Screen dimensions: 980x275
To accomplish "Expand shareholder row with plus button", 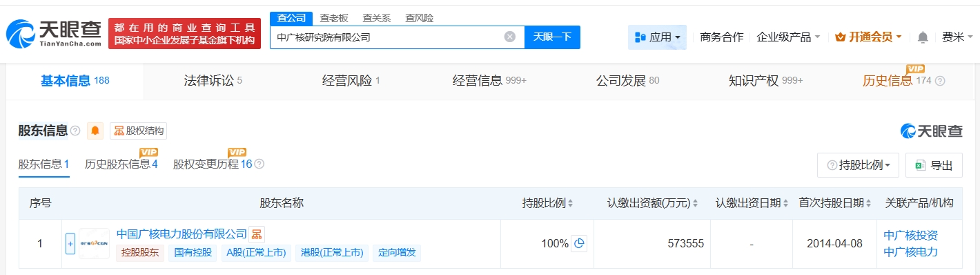I will coord(70,243).
